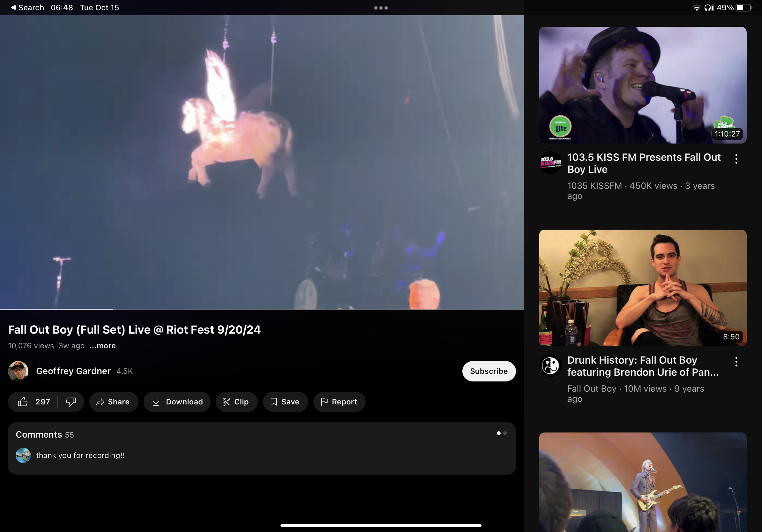762x532 pixels.
Task: Report this video
Action: [x=339, y=402]
